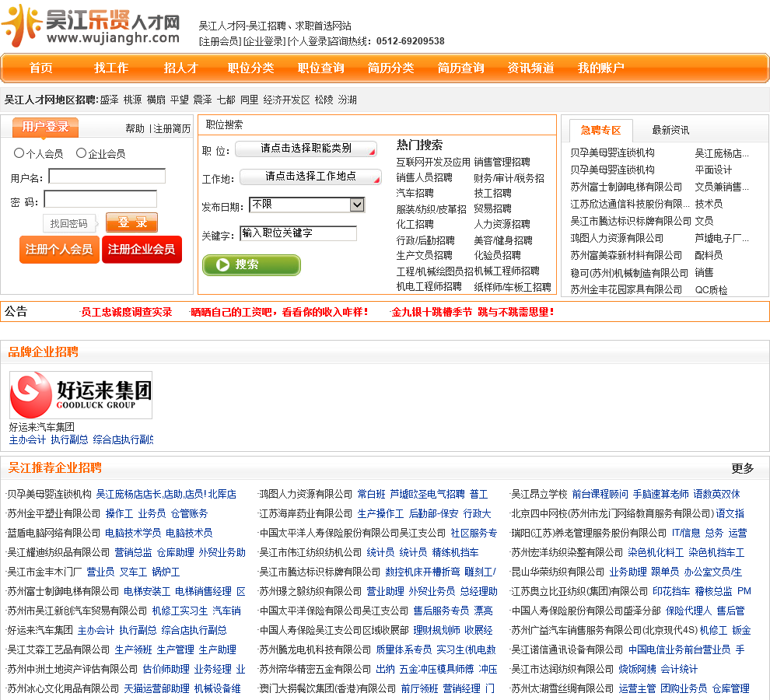The width and height of the screenshot is (770, 700).
Task: Open the 员工忠诚度调查实录 announcement
Action: click(x=126, y=312)
